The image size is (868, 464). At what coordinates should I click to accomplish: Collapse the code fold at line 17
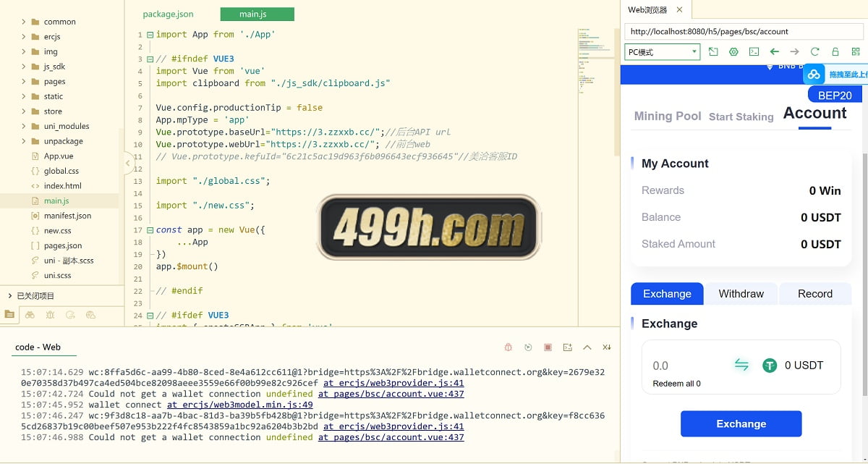point(150,229)
